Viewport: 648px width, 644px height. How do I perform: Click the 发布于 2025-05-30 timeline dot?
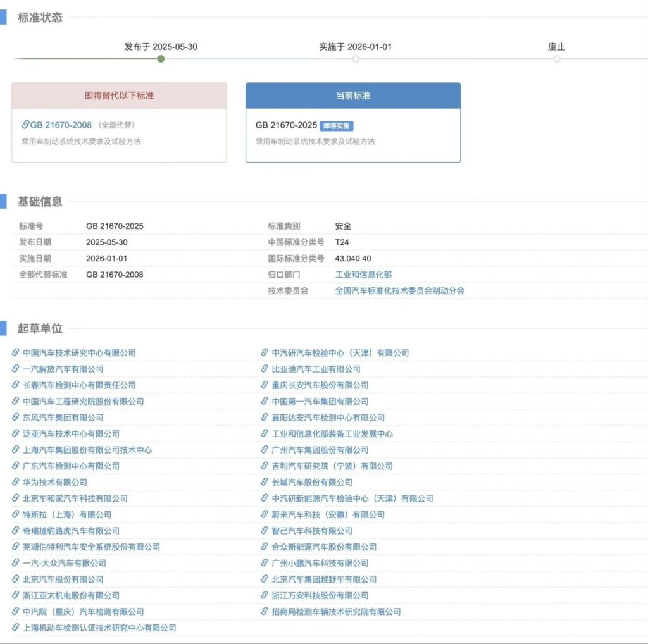[161, 59]
